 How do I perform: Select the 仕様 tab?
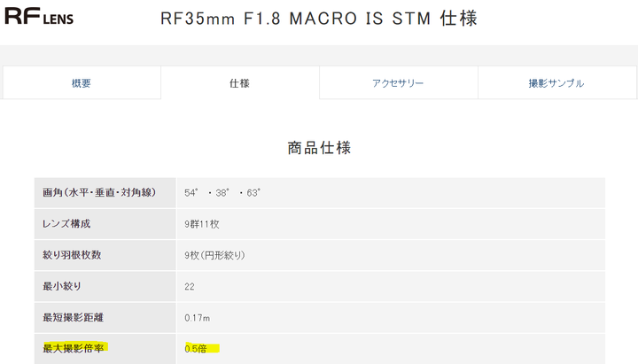(x=239, y=83)
